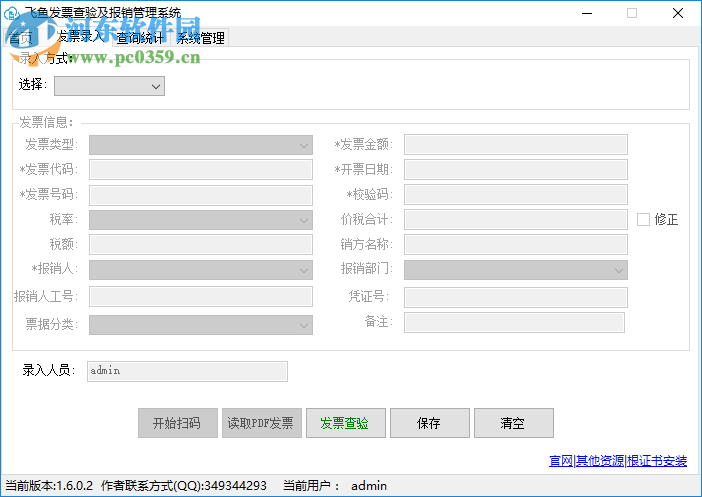Open the 根证书安装 link

point(657,460)
